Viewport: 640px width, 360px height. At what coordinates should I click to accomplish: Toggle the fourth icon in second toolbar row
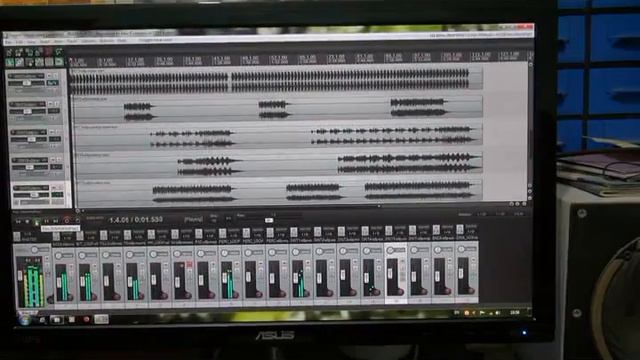pos(39,62)
